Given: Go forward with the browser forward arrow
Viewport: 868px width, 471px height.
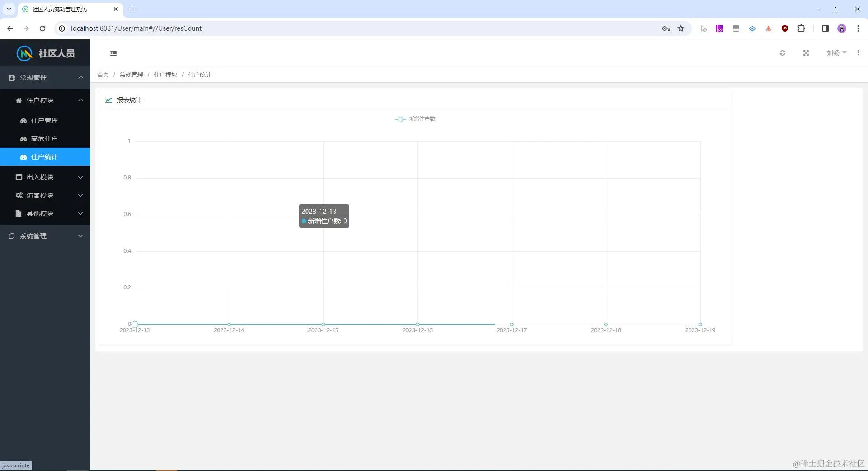Looking at the screenshot, I should pyautogui.click(x=26, y=28).
